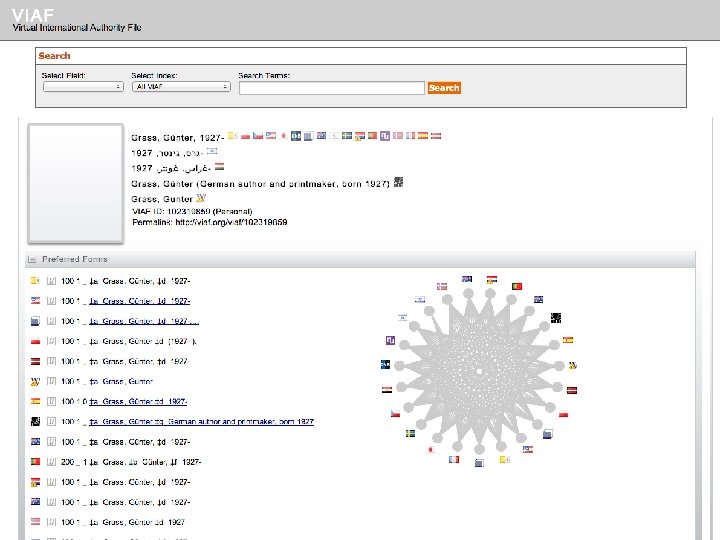The image size is (720, 540).
Task: Click black Getty icon on radial diagram
Action: [x=556, y=318]
